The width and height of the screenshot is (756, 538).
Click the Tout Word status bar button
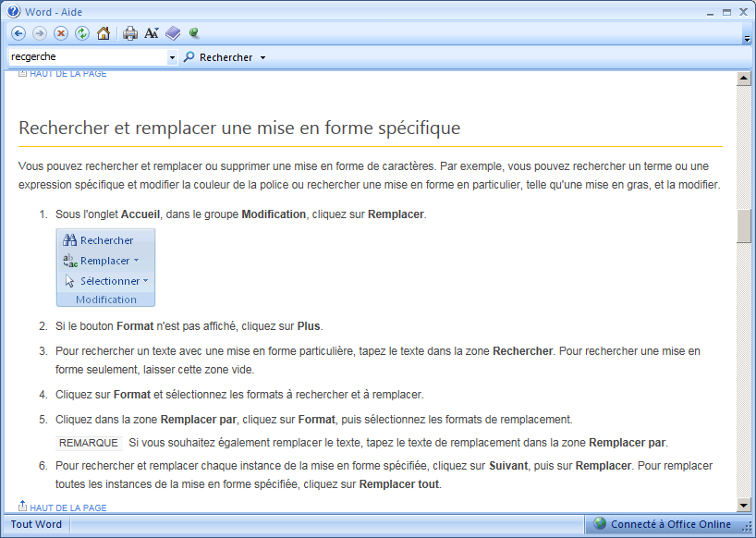(36, 524)
